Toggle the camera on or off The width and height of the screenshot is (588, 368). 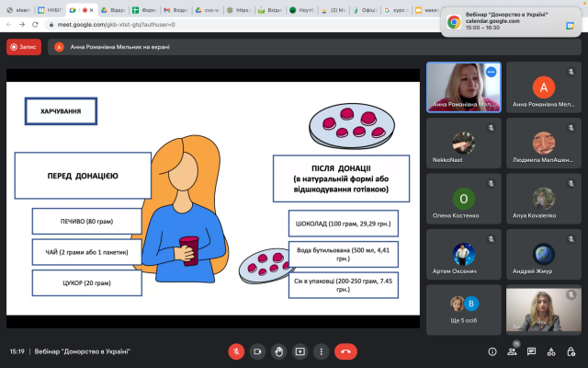(x=257, y=351)
